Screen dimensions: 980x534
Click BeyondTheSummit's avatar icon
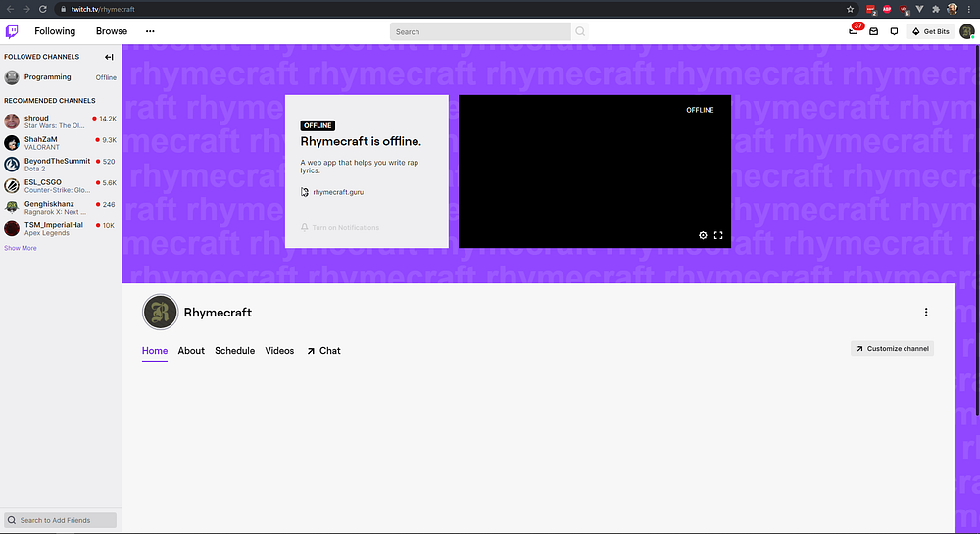tap(12, 165)
